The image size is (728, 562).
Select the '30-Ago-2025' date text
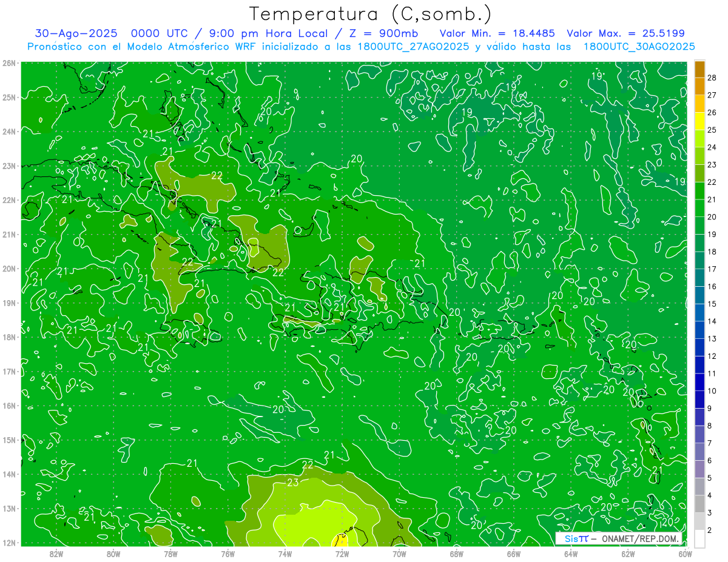click(77, 33)
